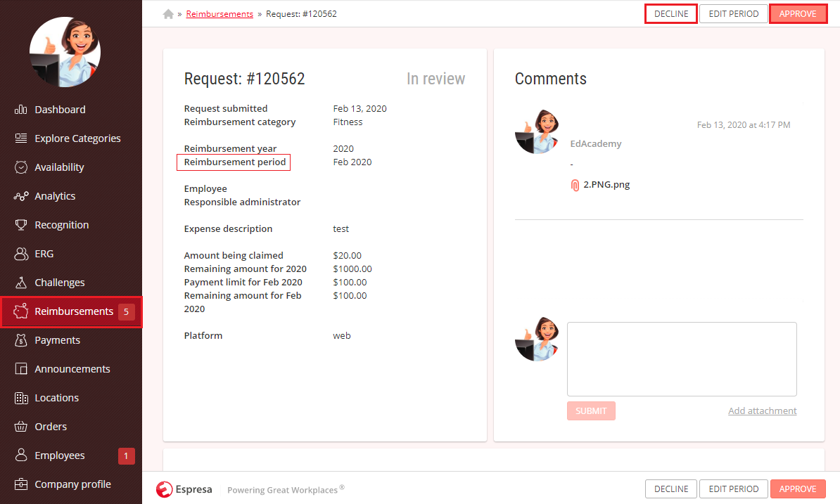
Task: Click avatar next to comment box
Action: 537,339
